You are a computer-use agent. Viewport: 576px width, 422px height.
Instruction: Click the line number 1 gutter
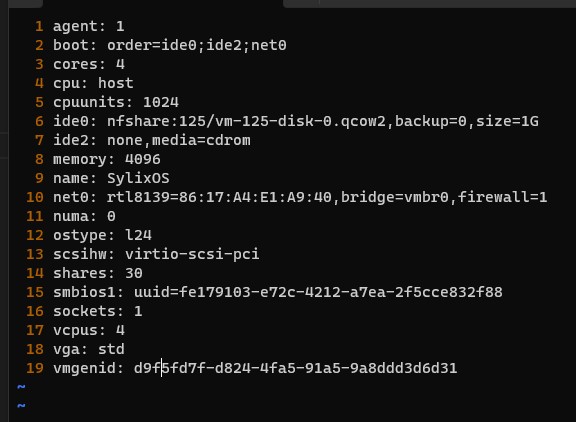point(39,26)
